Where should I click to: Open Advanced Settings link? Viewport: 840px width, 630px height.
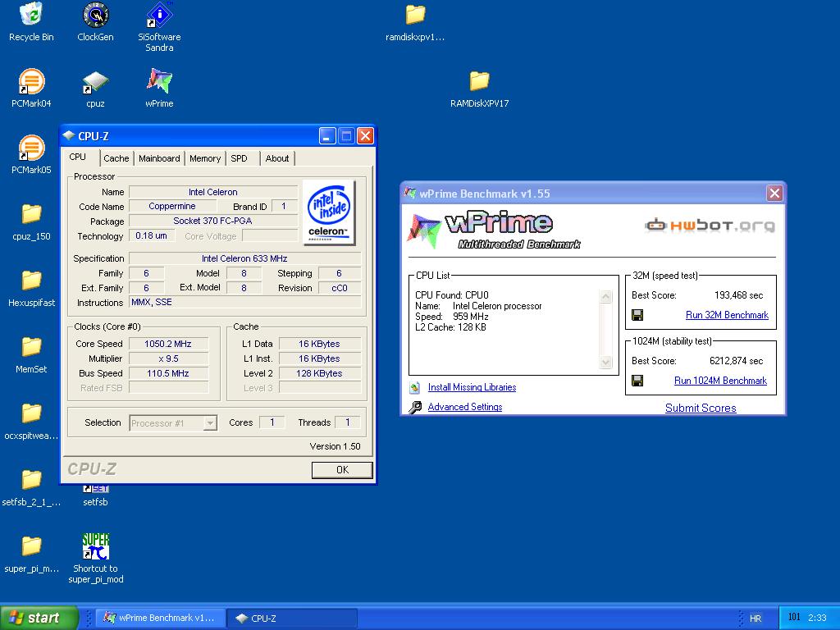pos(465,407)
